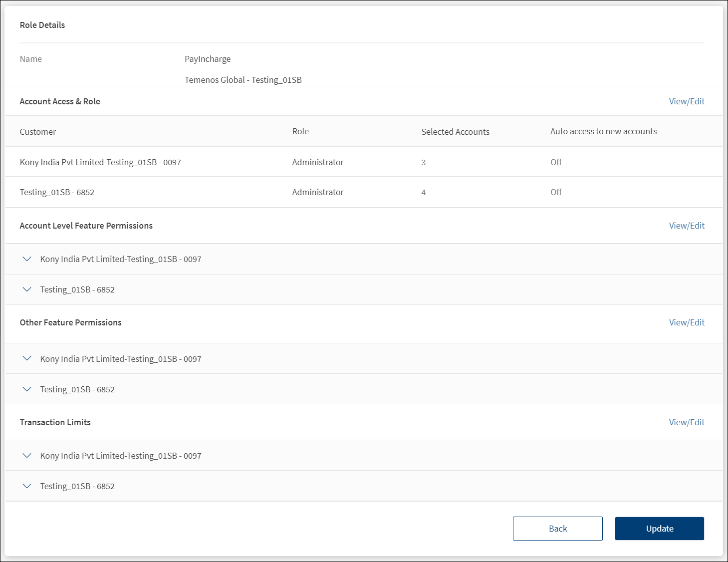The image size is (728, 562).
Task: Open View/Edit for Account Level Feature Permissions
Action: point(686,226)
